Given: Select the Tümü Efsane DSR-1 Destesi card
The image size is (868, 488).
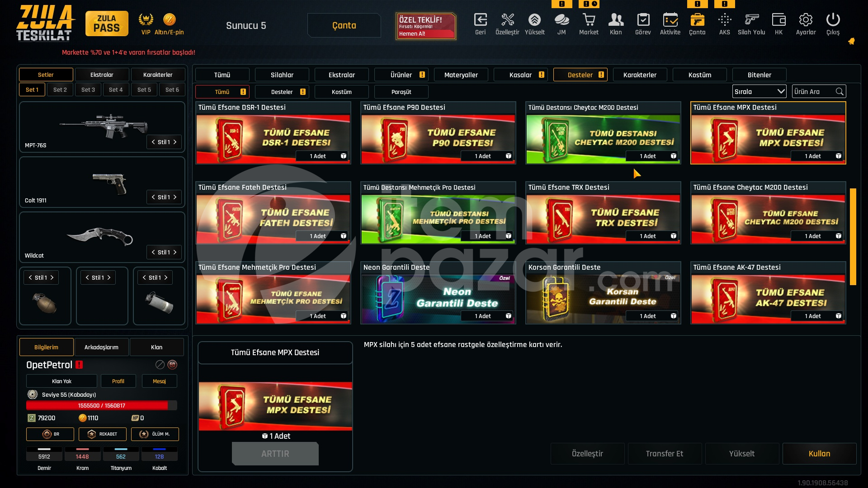Looking at the screenshot, I should 273,133.
